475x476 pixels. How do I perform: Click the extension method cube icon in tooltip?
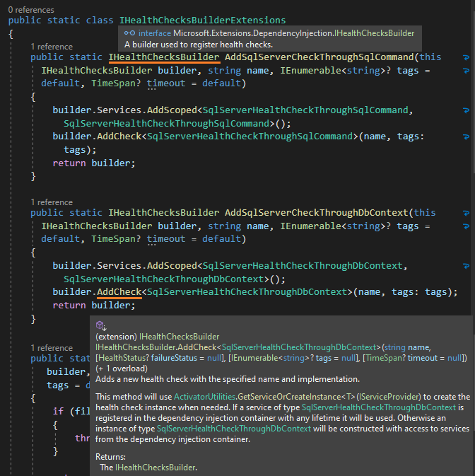(100, 325)
